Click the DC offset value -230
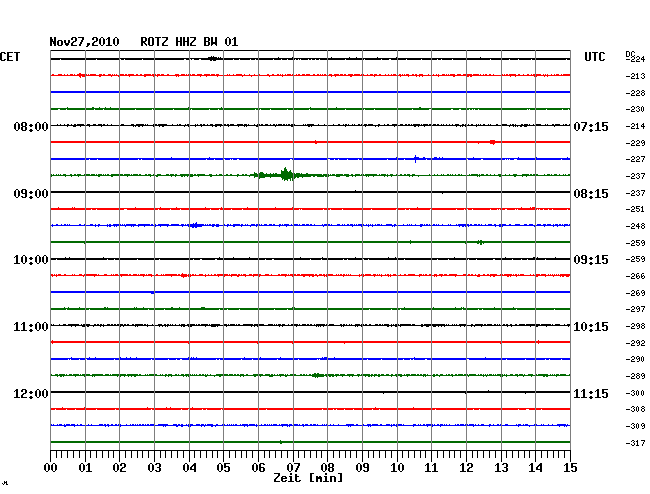 (x=635, y=109)
